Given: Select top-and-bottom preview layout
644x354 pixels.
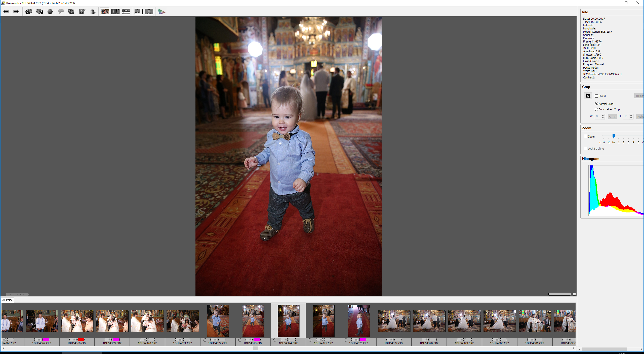Looking at the screenshot, I should (x=126, y=12).
